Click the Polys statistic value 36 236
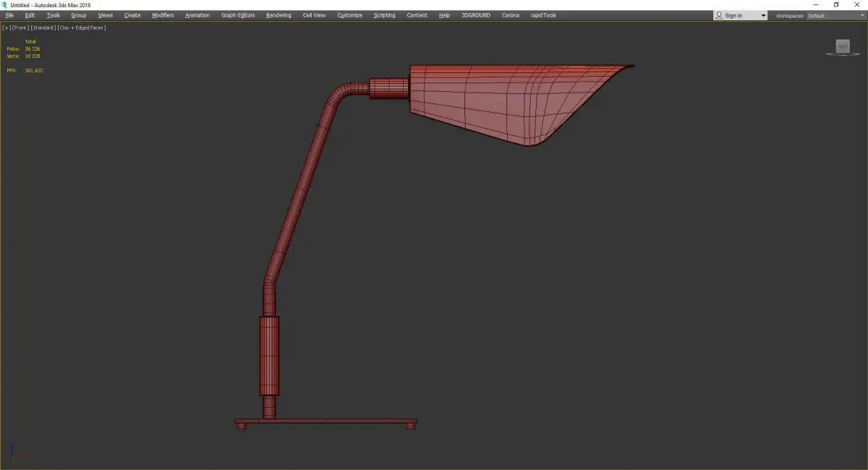The image size is (868, 470). pos(33,48)
